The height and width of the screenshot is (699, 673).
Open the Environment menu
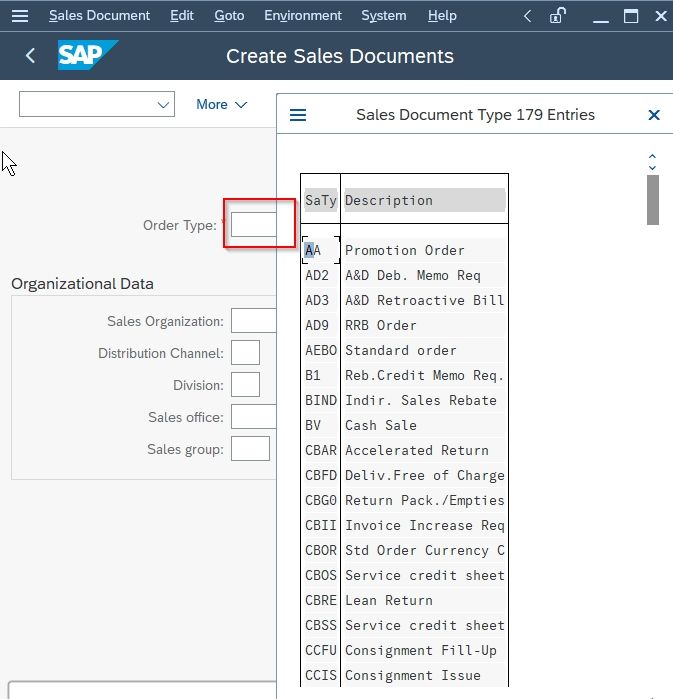pos(303,16)
